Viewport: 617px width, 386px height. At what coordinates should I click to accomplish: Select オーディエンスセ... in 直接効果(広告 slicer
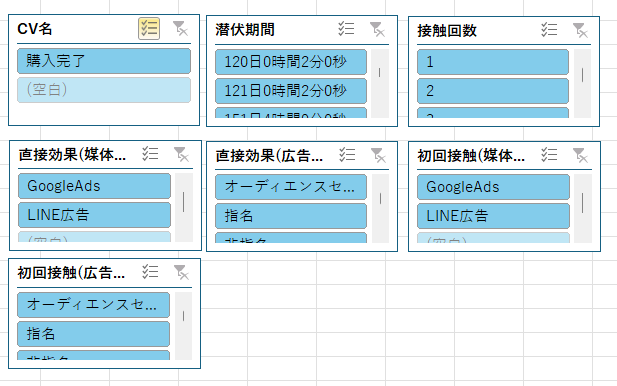point(291,187)
